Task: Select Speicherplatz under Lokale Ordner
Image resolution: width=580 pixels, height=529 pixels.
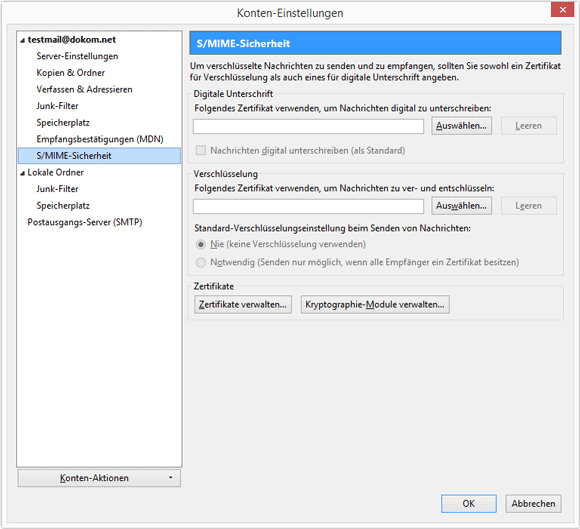Action: pos(63,206)
